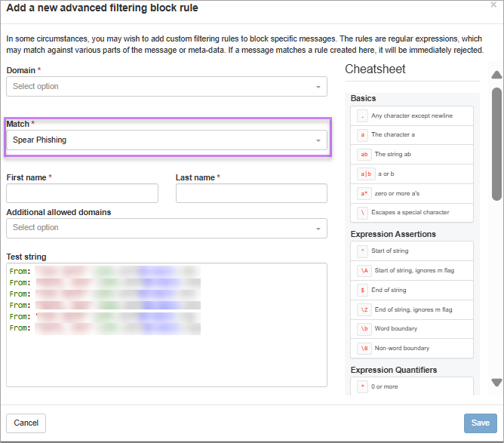Click the '$' End of string token
The height and width of the screenshot is (443, 504).
click(363, 290)
